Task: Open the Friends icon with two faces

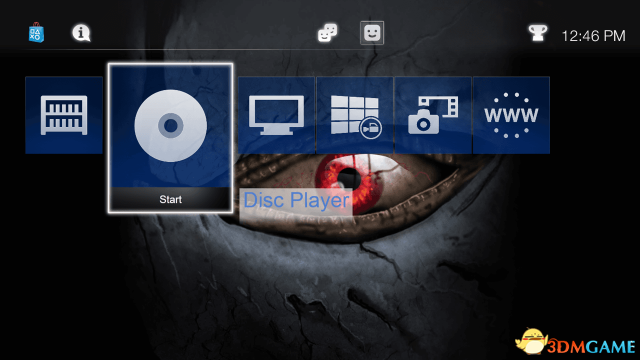Action: pyautogui.click(x=327, y=33)
